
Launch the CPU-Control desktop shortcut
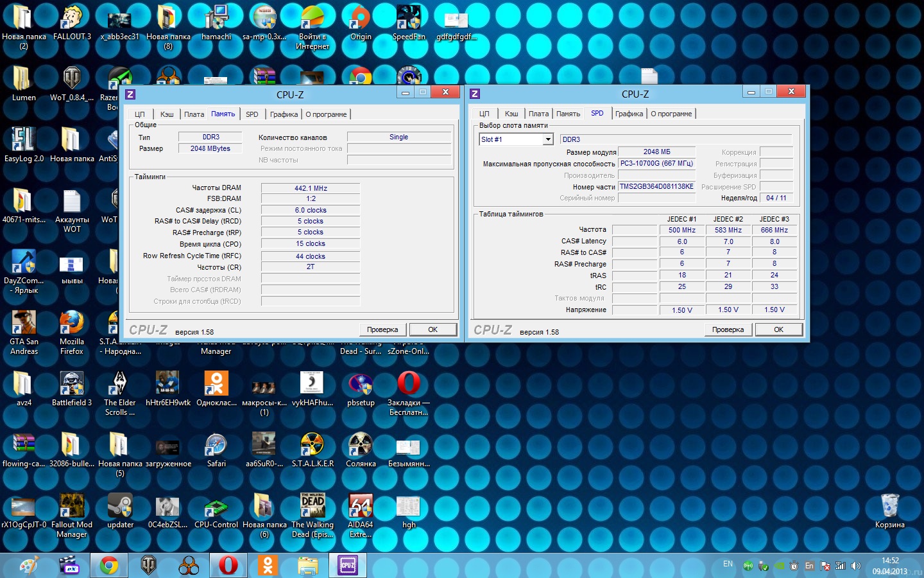click(x=216, y=507)
